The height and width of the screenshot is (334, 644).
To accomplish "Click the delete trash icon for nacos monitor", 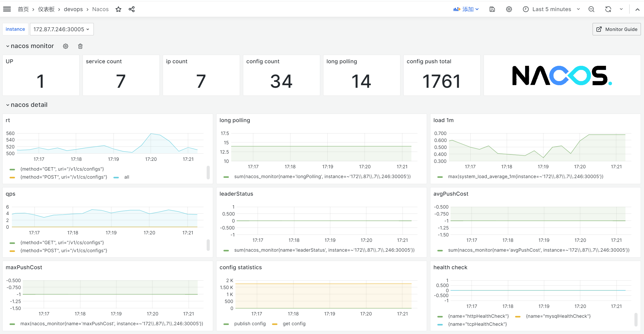I will point(80,46).
